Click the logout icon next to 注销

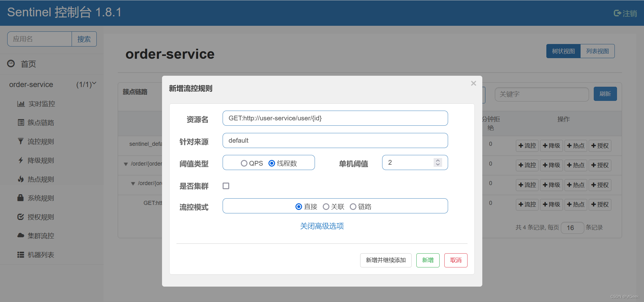(x=617, y=13)
